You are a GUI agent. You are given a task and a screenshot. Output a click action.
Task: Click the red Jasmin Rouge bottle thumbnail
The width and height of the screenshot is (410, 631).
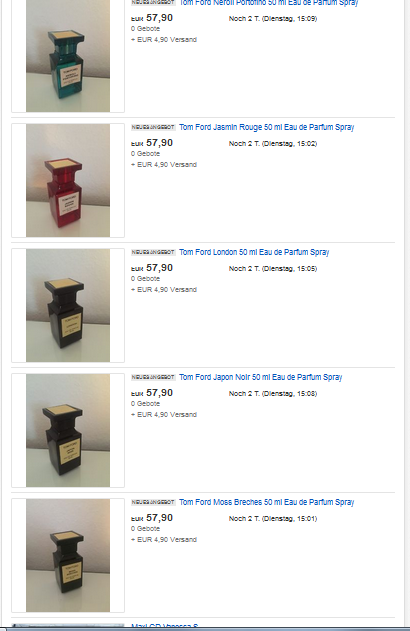pyautogui.click(x=68, y=180)
